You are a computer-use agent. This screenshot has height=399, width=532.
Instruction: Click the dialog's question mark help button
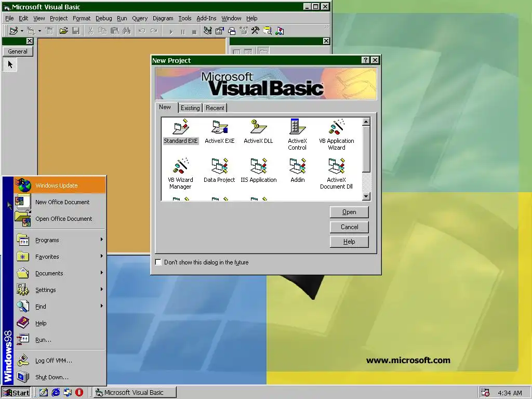click(x=365, y=60)
